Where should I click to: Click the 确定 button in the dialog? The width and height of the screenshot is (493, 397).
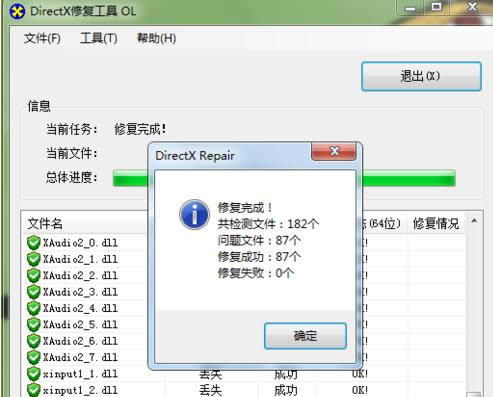[305, 336]
